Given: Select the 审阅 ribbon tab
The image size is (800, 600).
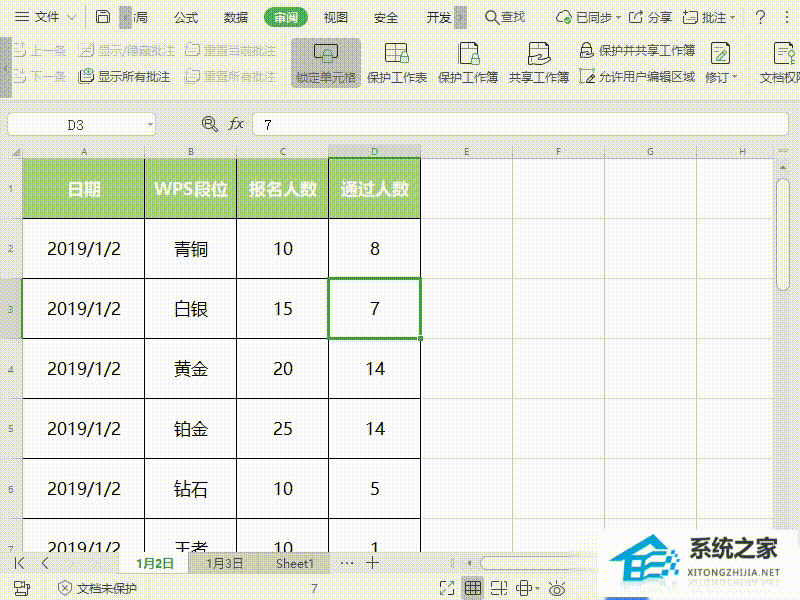Looking at the screenshot, I should click(286, 17).
